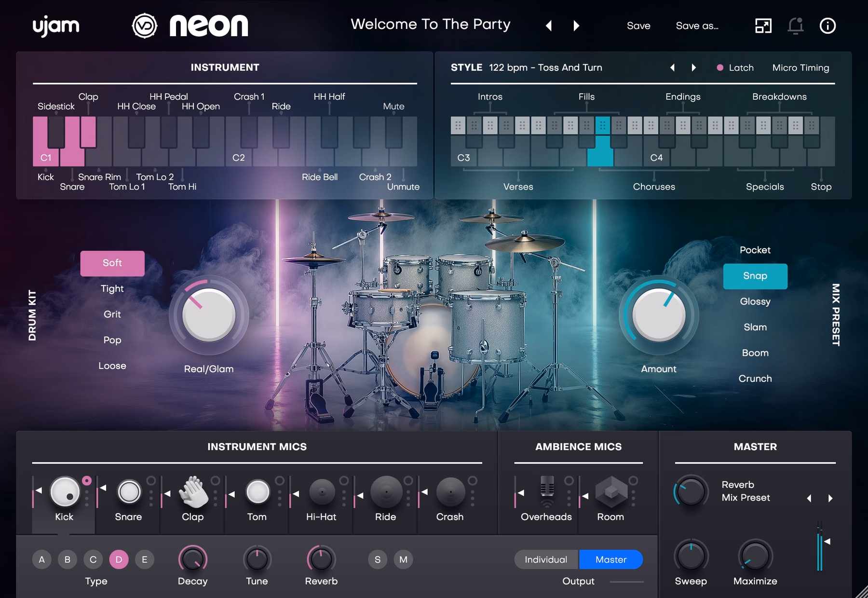Switch output to Individual

click(x=546, y=559)
